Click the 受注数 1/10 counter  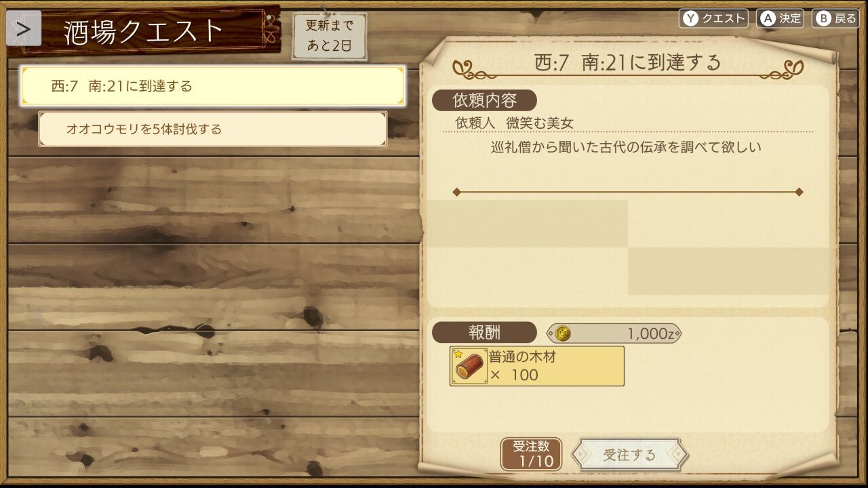(531, 454)
